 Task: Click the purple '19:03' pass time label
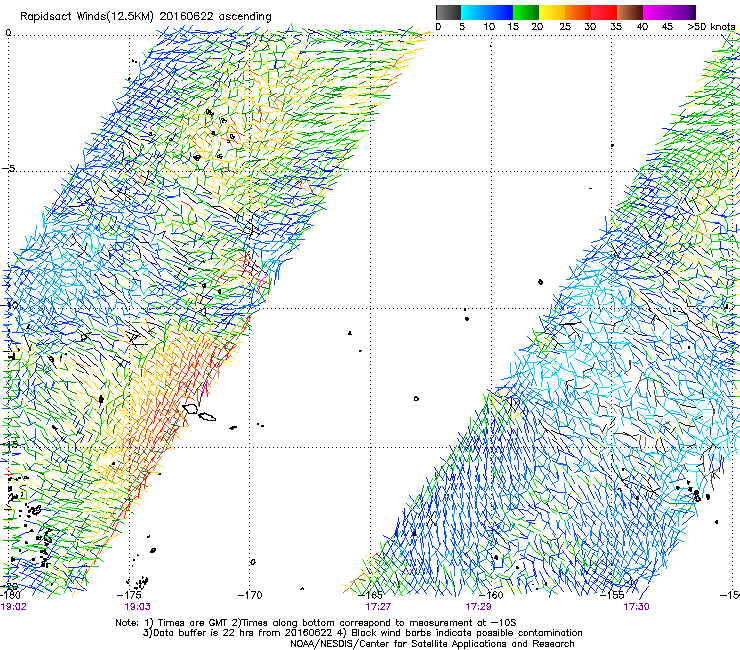pos(137,607)
